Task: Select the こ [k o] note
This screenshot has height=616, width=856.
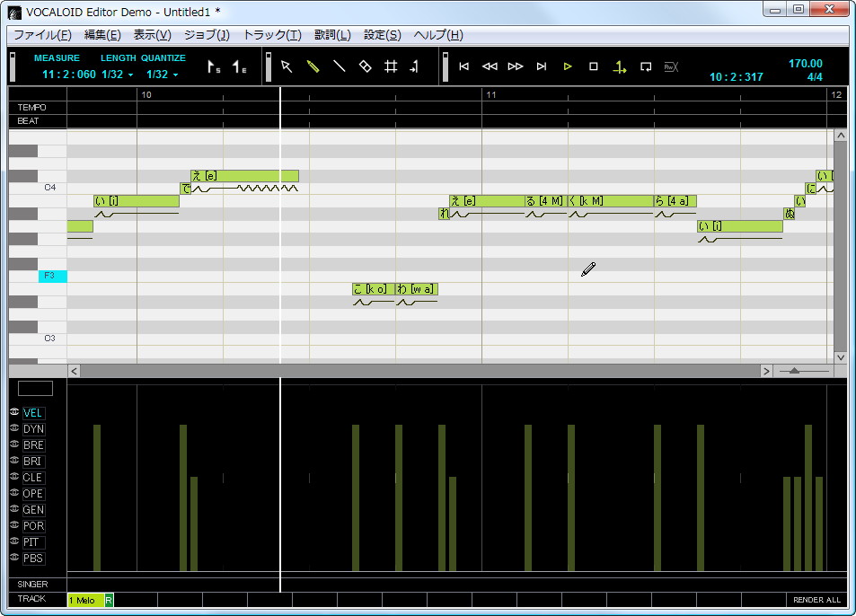Action: 374,289
